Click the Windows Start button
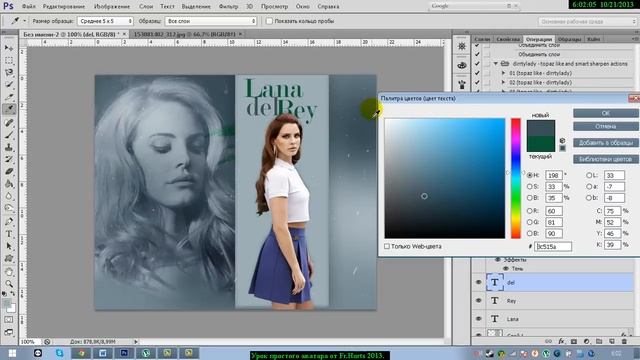 [x=12, y=353]
